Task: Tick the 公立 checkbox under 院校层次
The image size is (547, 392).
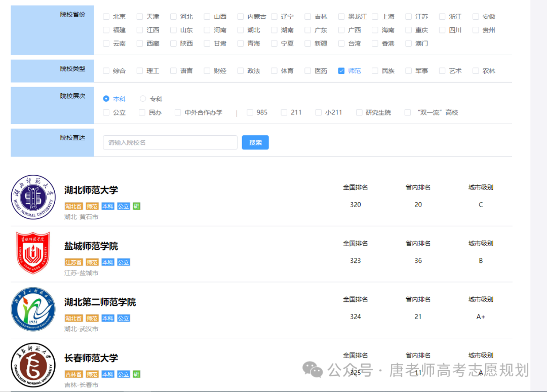Action: click(106, 112)
